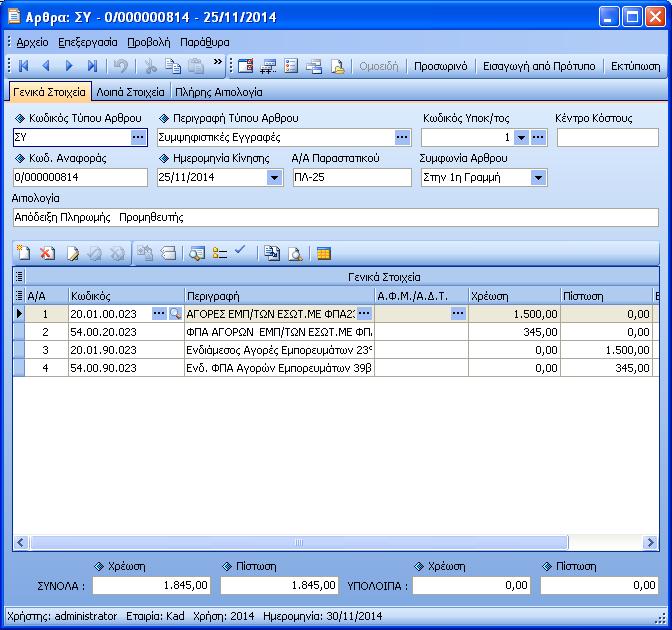Click the Πίστωση column header
The image size is (672, 630).
[606, 296]
